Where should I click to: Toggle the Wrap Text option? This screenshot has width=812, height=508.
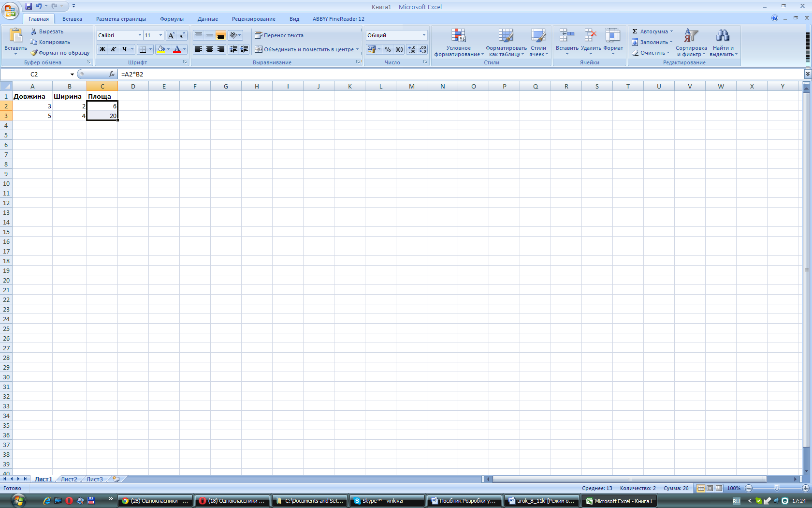[279, 35]
